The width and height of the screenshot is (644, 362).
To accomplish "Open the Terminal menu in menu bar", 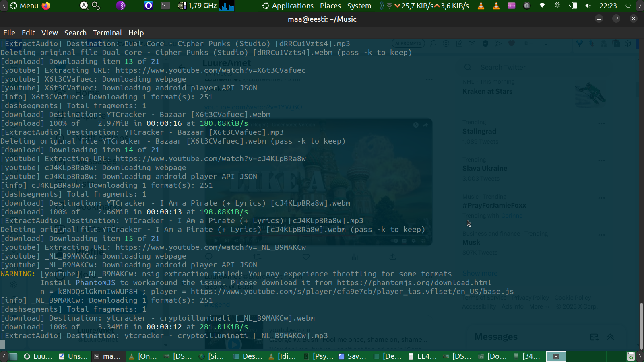I will click(x=107, y=33).
